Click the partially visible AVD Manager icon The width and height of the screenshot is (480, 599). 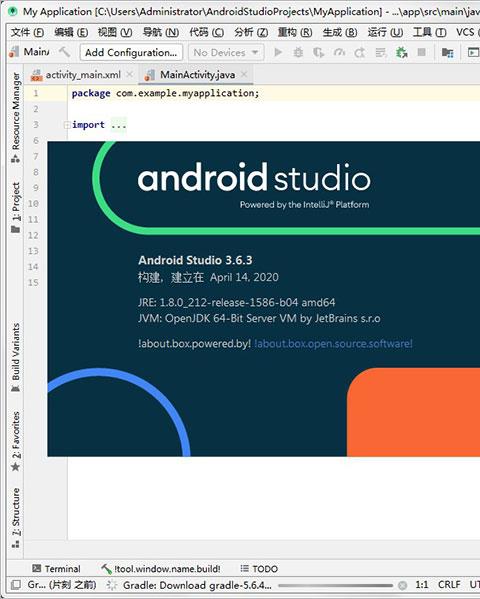click(474, 52)
